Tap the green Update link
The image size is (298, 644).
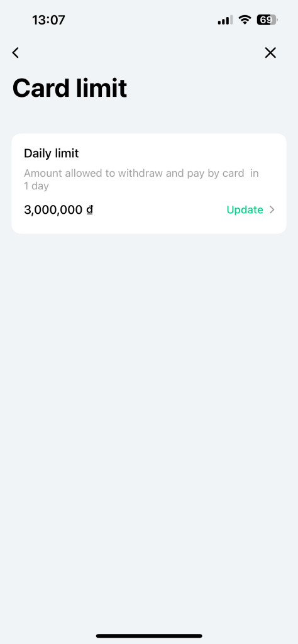pyautogui.click(x=245, y=210)
